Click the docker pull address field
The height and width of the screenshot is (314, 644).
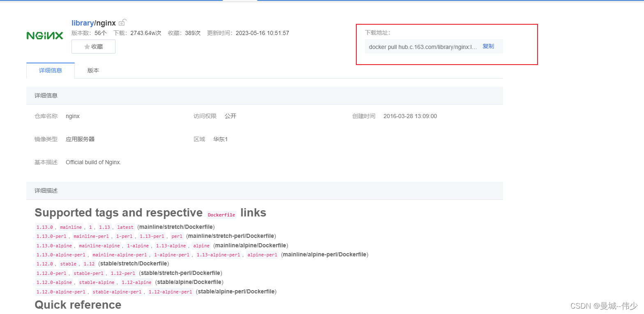coord(434,47)
